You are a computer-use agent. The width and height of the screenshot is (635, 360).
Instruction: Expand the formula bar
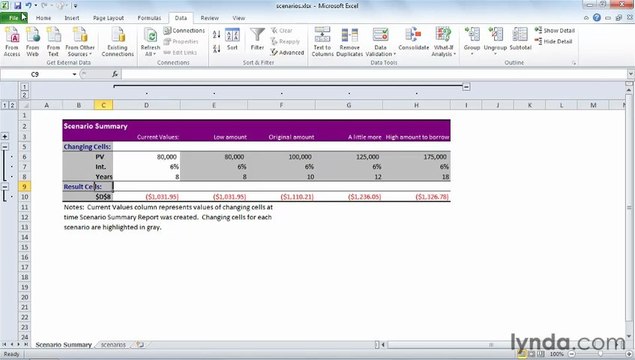631,74
